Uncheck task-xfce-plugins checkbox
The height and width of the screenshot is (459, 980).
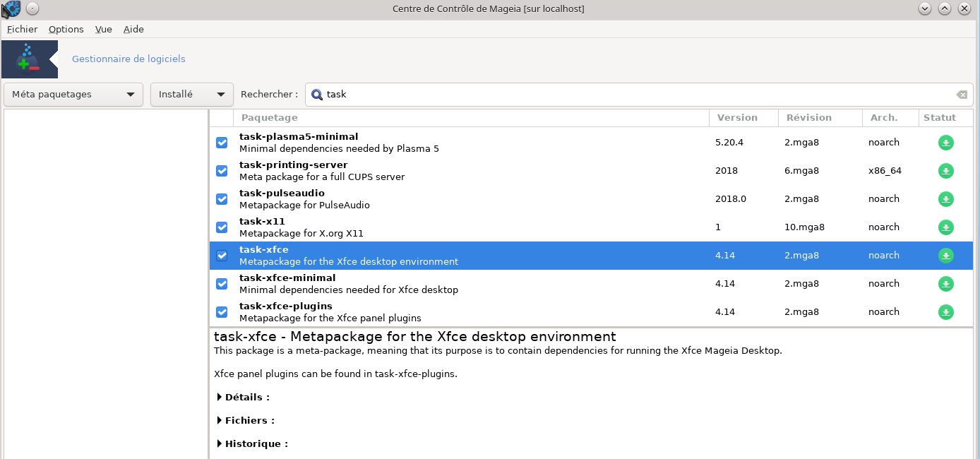(x=222, y=312)
